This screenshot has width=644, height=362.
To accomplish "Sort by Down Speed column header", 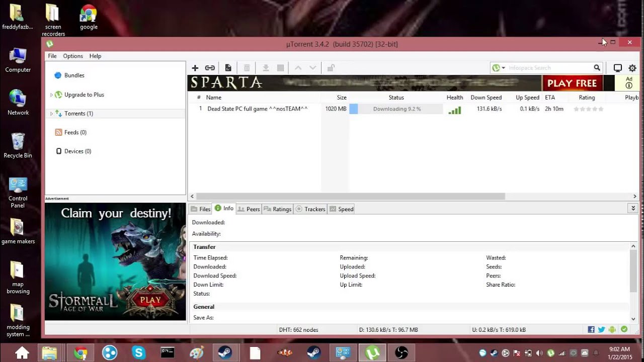I will click(486, 98).
